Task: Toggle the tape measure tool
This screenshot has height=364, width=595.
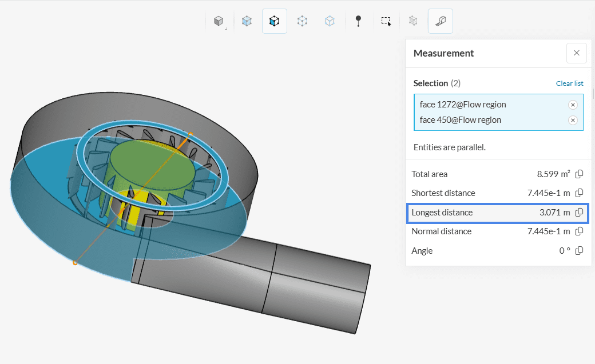Action: point(441,21)
